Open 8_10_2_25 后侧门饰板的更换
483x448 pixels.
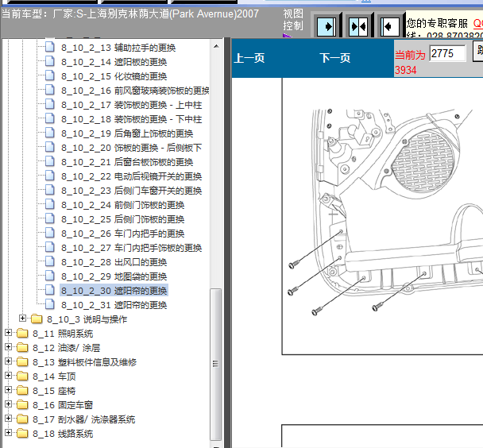pos(122,219)
